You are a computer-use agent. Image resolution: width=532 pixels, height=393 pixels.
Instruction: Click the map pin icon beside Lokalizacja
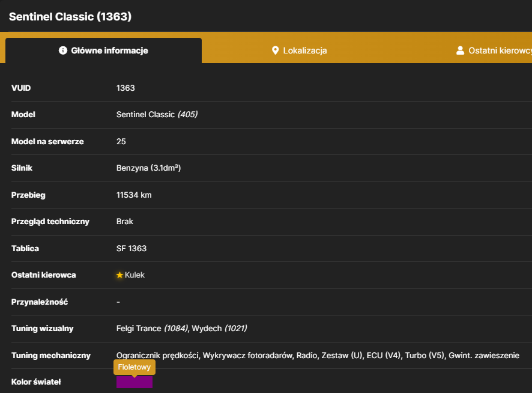click(x=275, y=50)
